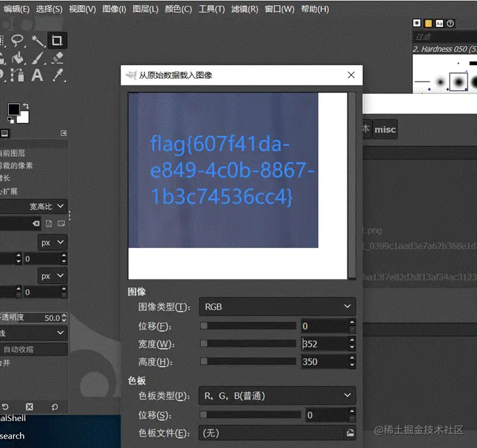Open the 图层(L) menu
Viewport: 477px width, 448px height.
tap(145, 9)
